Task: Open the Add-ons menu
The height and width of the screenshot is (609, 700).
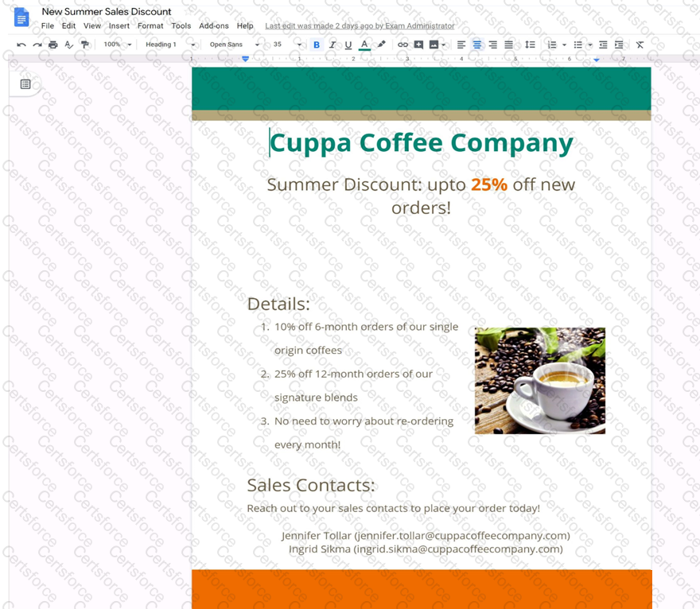Action: click(x=214, y=25)
